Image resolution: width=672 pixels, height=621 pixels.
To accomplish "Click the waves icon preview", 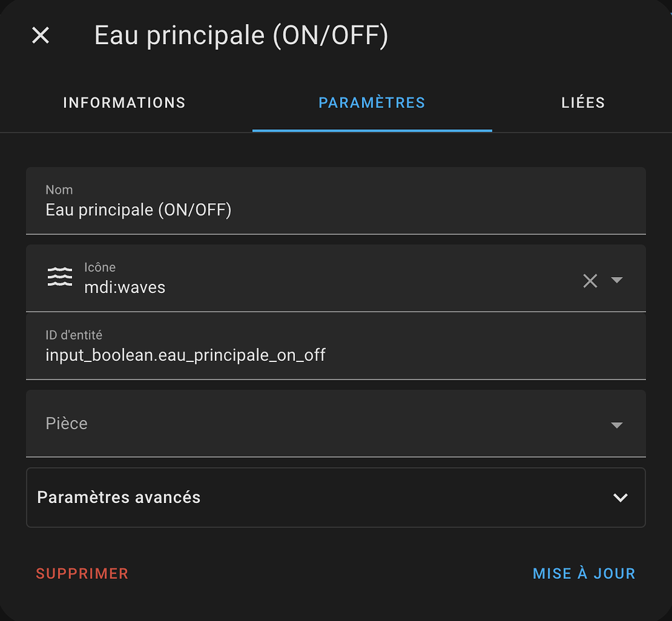I will click(x=60, y=277).
